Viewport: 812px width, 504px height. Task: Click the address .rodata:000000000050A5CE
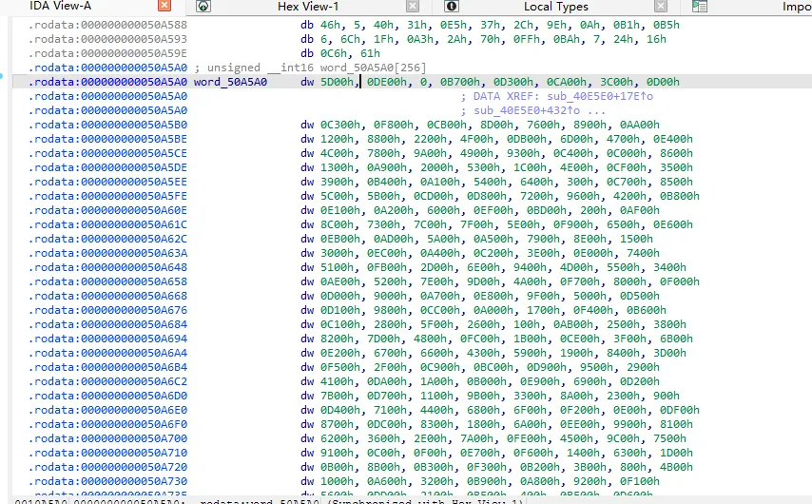[x=107, y=153]
